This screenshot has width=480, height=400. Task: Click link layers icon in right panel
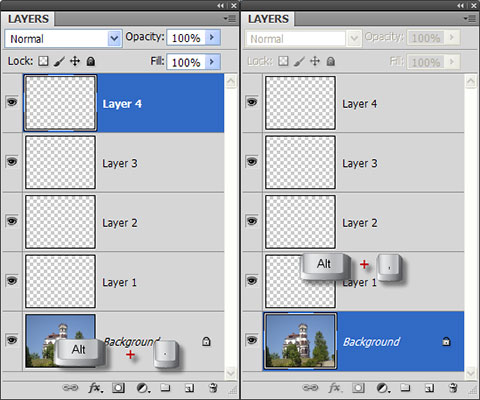pos(310,388)
